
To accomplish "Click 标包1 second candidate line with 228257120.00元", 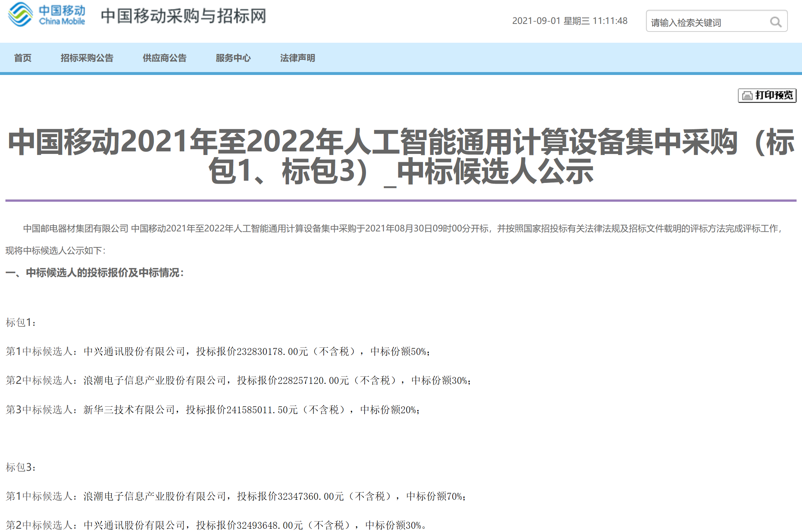I will pyautogui.click(x=239, y=380).
